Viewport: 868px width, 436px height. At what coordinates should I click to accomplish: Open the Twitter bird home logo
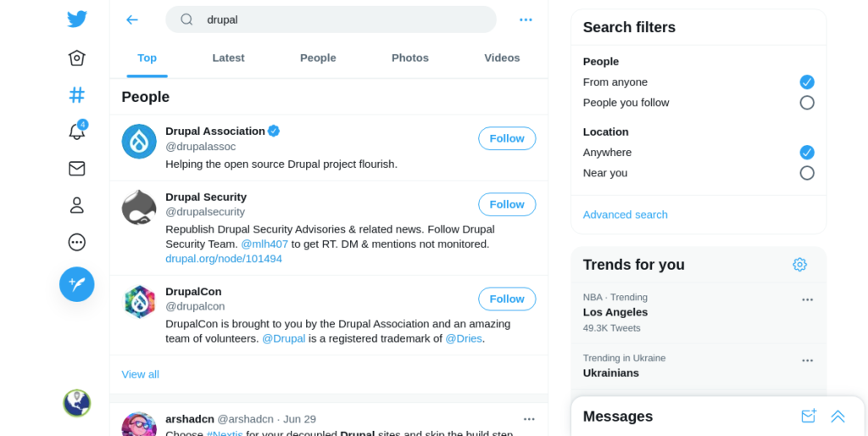pos(77,20)
